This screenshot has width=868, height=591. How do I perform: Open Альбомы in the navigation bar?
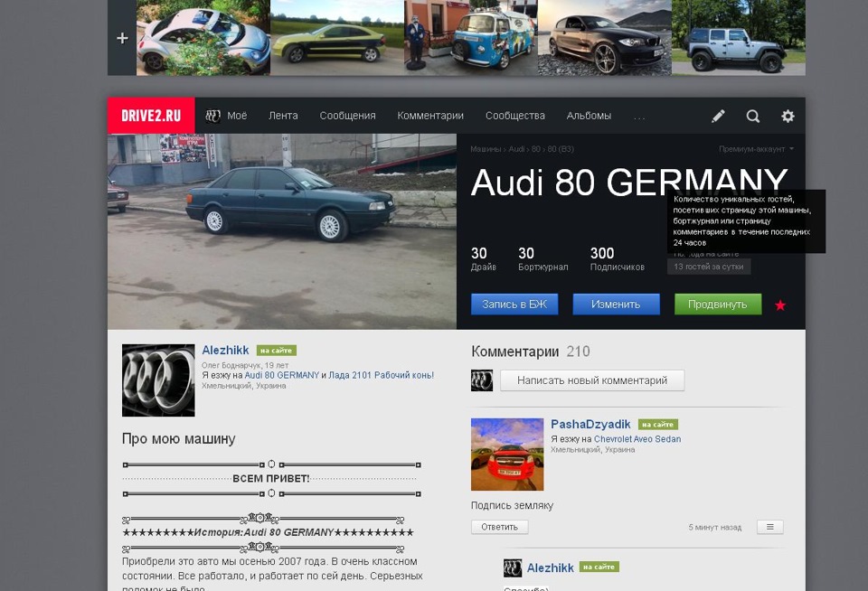pos(589,116)
